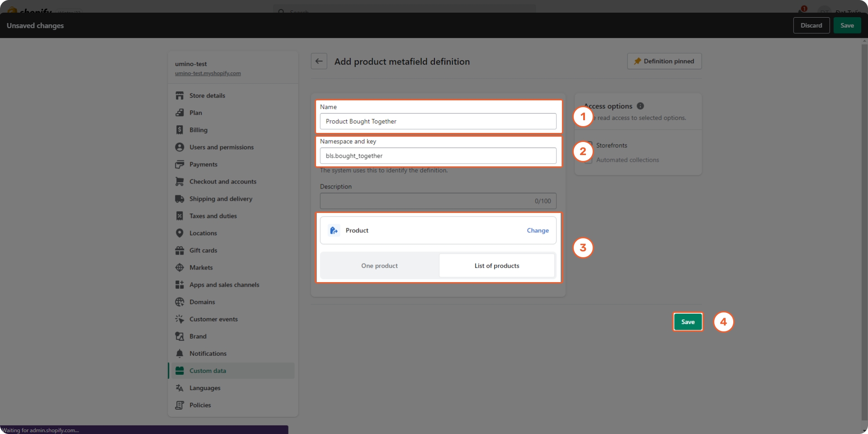Go to Users and permissions
868x434 pixels.
(221, 147)
